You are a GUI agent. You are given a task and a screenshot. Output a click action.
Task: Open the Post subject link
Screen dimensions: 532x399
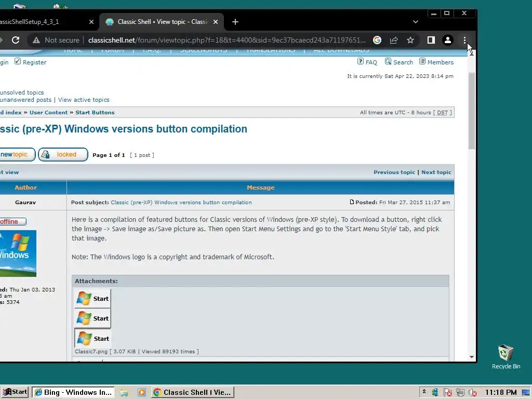181,203
